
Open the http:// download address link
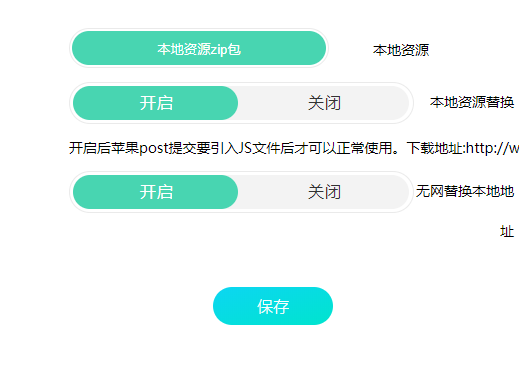click(x=492, y=148)
